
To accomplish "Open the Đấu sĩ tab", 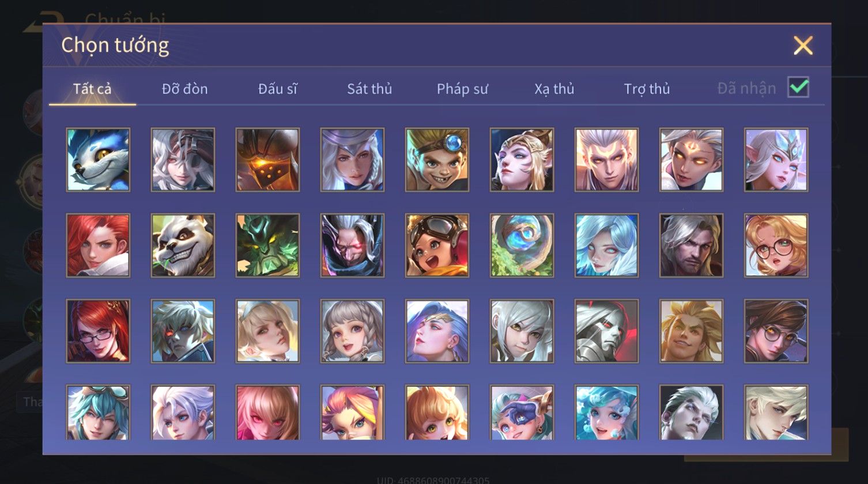I will (x=278, y=89).
